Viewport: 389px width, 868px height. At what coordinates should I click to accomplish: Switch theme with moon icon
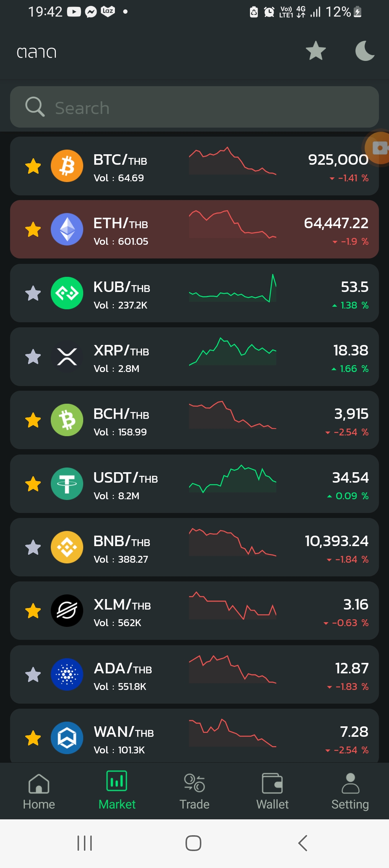tap(365, 50)
